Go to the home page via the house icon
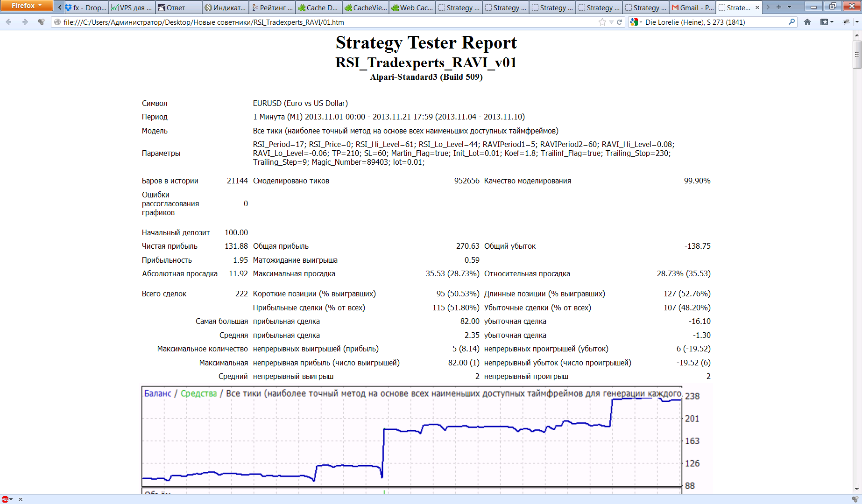This screenshot has height=504, width=862. (x=807, y=22)
